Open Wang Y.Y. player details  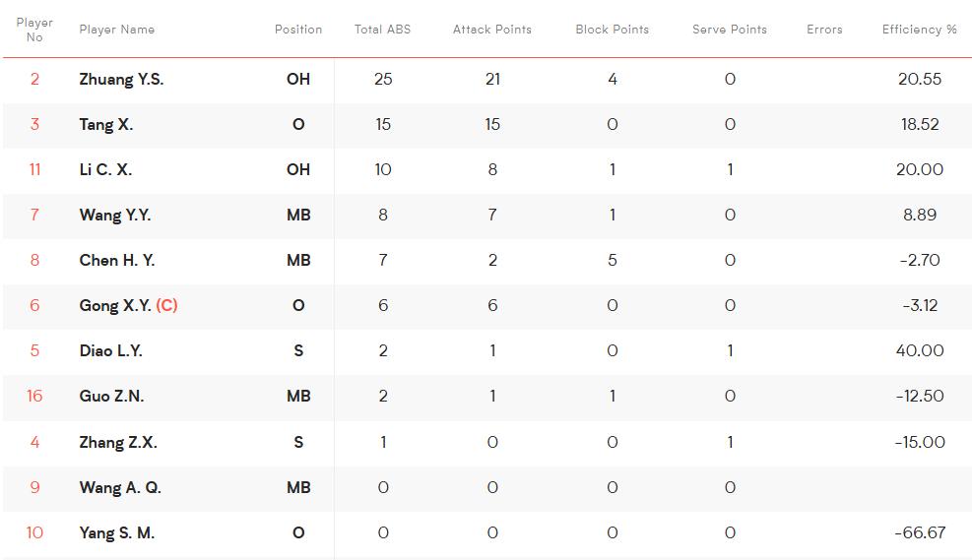click(115, 215)
